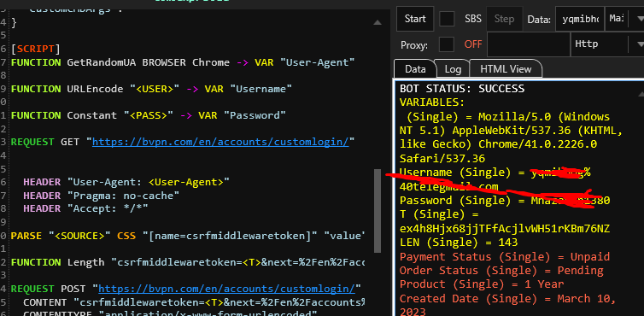Click "Product (Single) = 1 Year" entry
The width and height of the screenshot is (644, 316).
pyautogui.click(x=482, y=284)
